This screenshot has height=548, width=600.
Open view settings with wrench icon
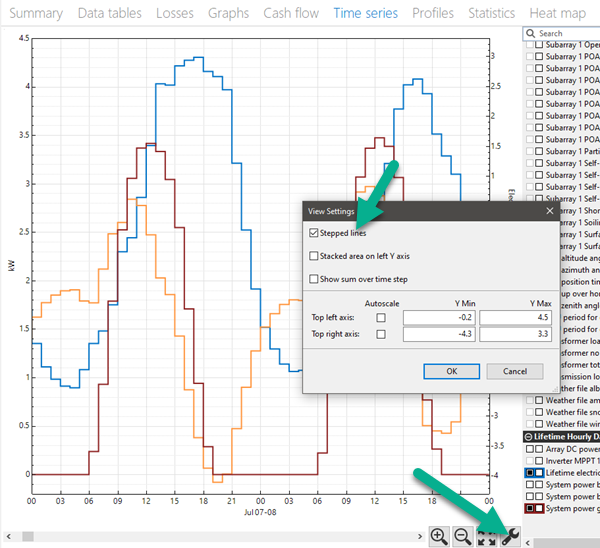(x=509, y=536)
